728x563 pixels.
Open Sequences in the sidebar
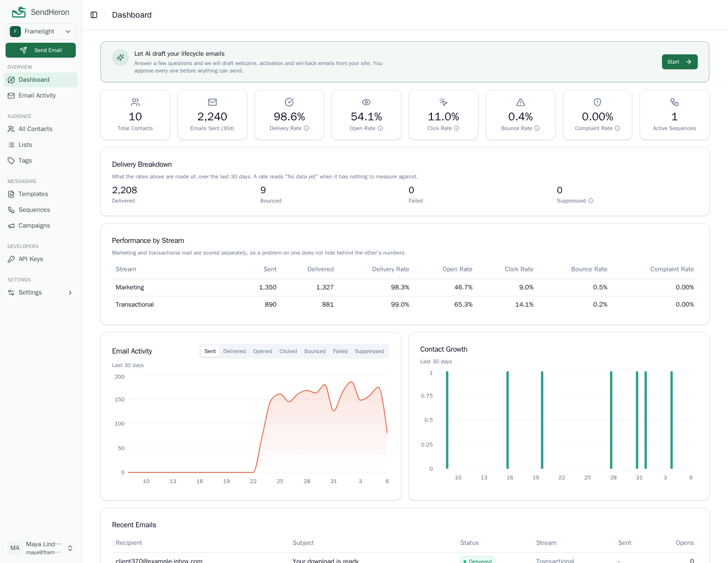(x=40, y=210)
